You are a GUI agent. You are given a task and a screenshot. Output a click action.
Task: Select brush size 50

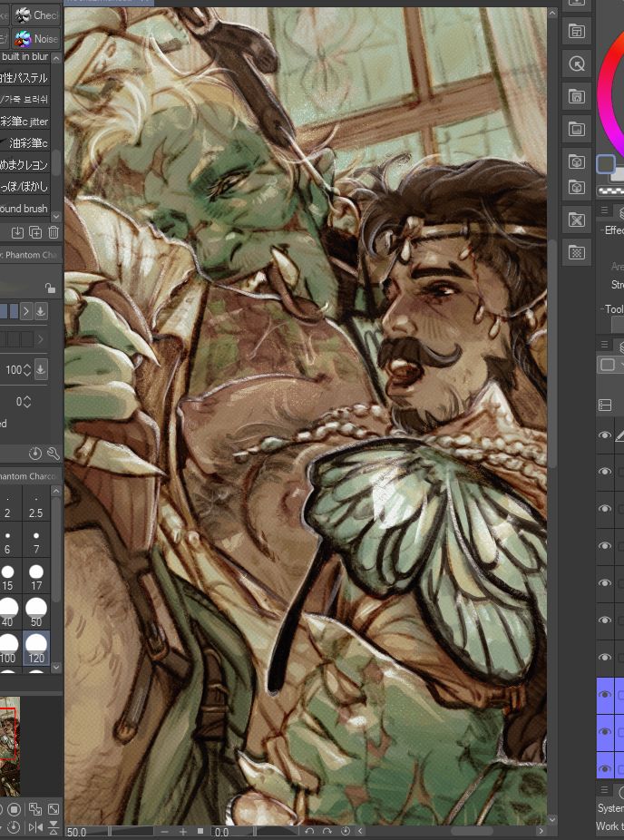coord(36,611)
